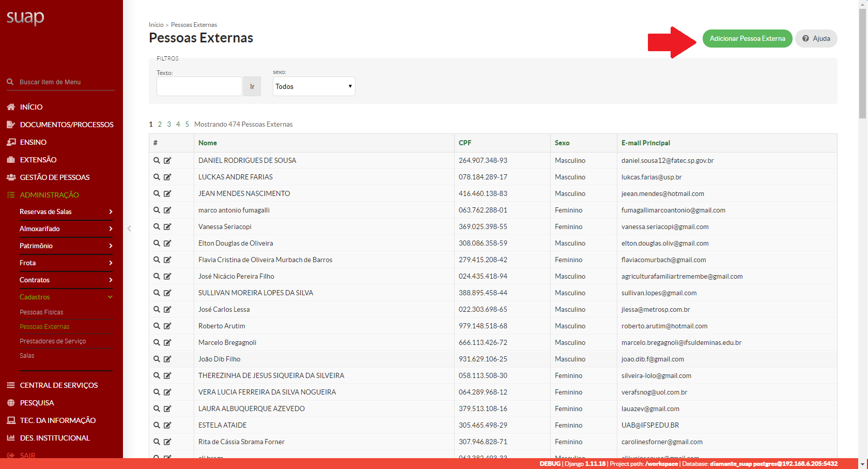The height and width of the screenshot is (469, 868).
Task: Go to page 3 of results
Action: 169,124
